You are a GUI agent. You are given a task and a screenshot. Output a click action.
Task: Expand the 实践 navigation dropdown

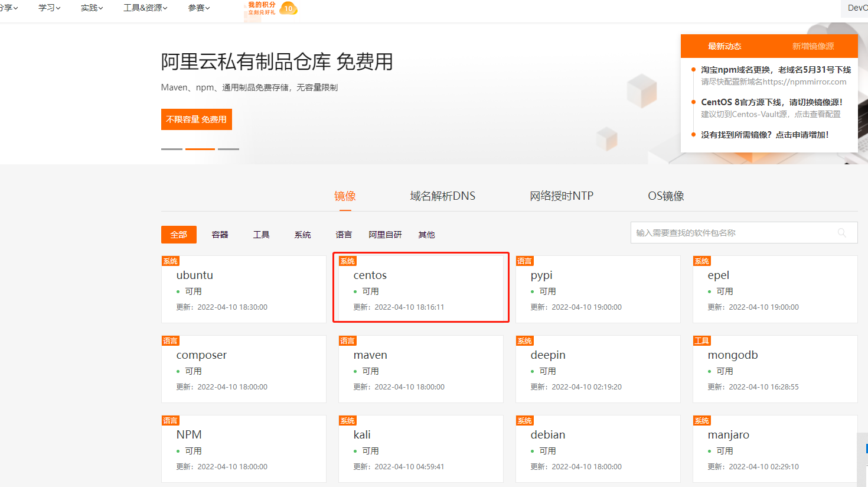[92, 8]
